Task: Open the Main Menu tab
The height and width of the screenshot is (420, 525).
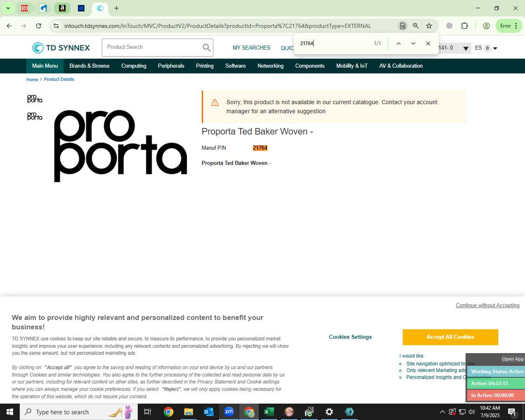Action: (x=45, y=66)
